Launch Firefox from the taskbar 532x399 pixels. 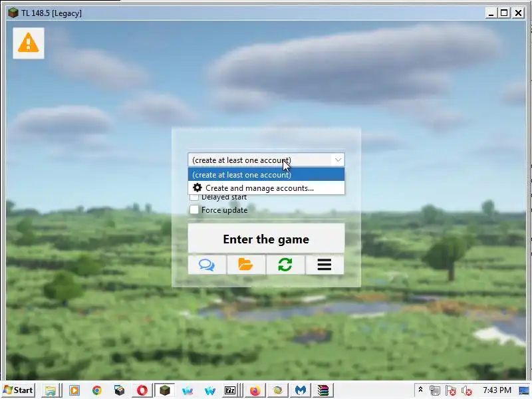pos(255,390)
